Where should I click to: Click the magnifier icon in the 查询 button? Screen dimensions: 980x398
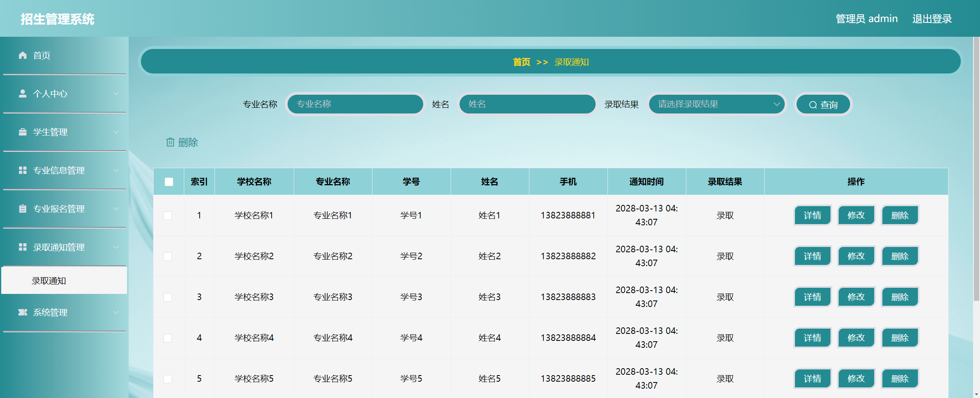813,105
